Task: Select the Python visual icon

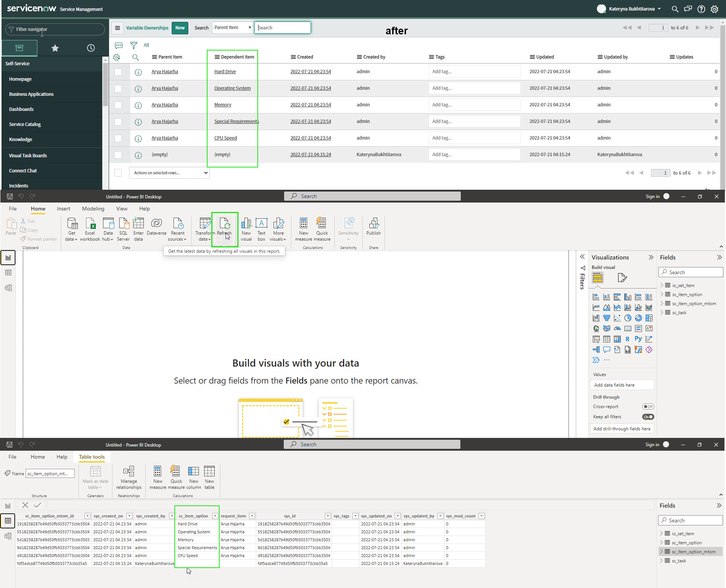Action: pyautogui.click(x=638, y=339)
